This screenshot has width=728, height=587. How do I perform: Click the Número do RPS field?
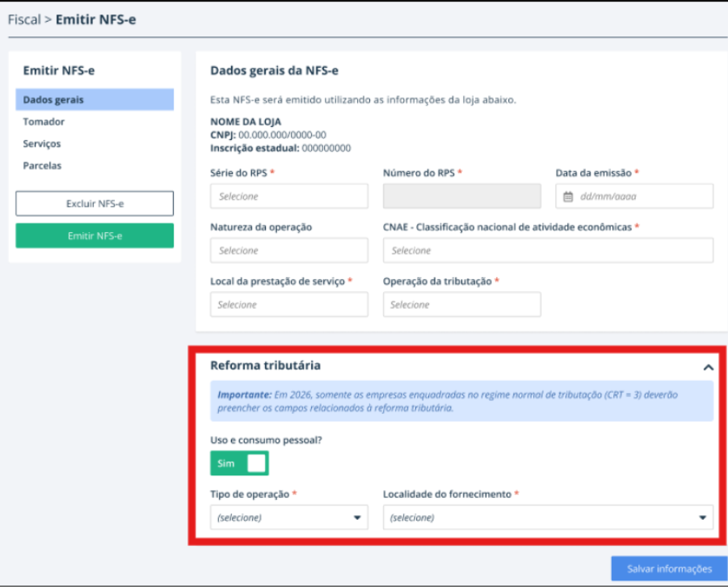(x=462, y=196)
